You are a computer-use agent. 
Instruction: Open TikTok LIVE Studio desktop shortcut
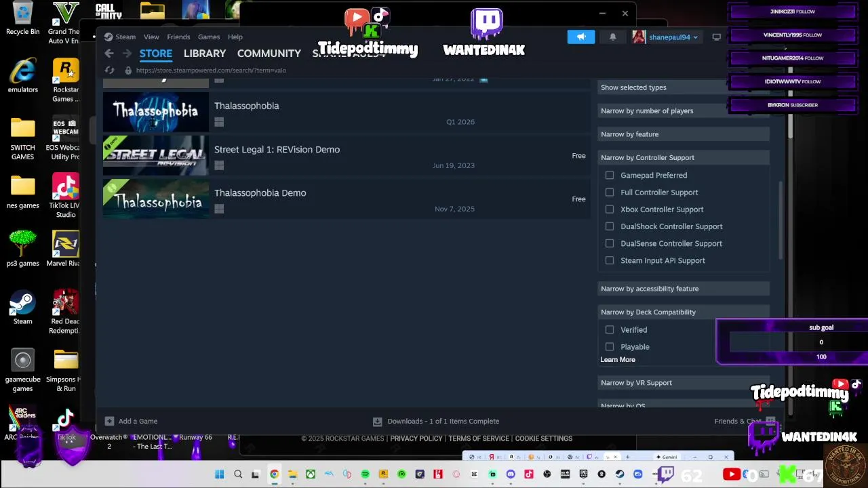(x=66, y=197)
